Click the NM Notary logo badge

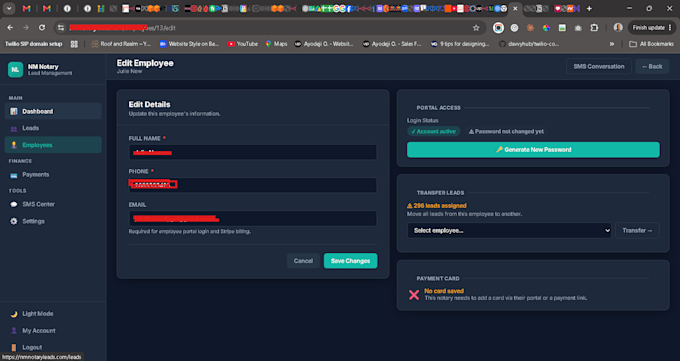pos(15,69)
